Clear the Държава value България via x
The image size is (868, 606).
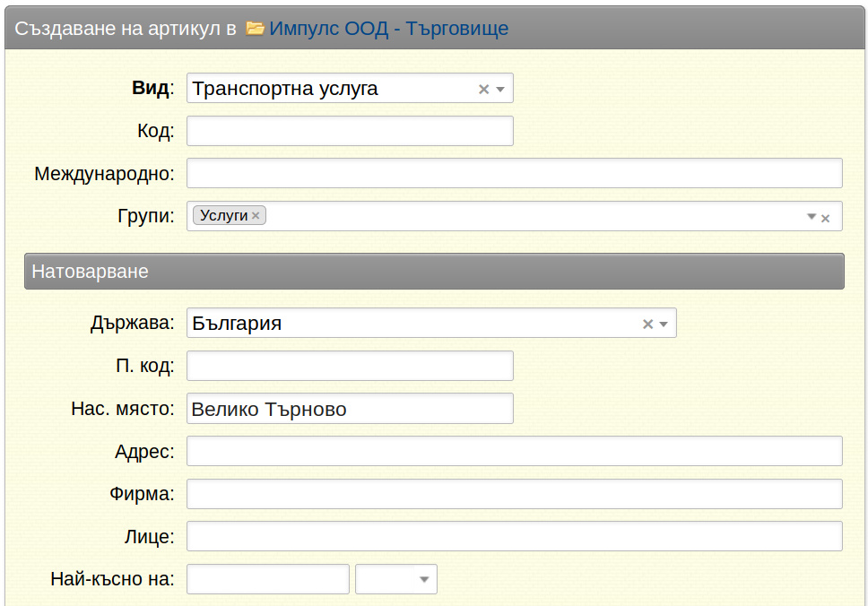pyautogui.click(x=647, y=325)
